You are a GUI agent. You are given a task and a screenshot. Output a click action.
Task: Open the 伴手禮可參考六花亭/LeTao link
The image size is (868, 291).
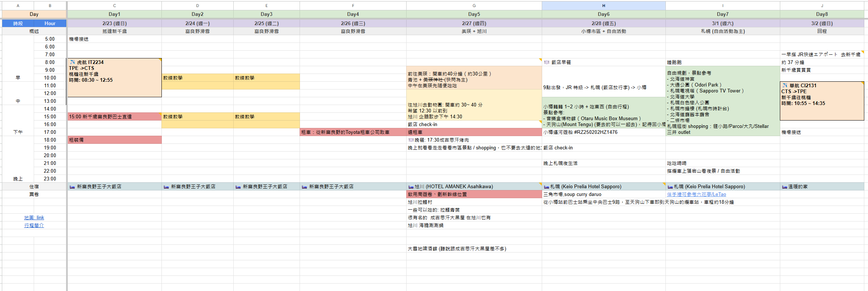(696, 194)
